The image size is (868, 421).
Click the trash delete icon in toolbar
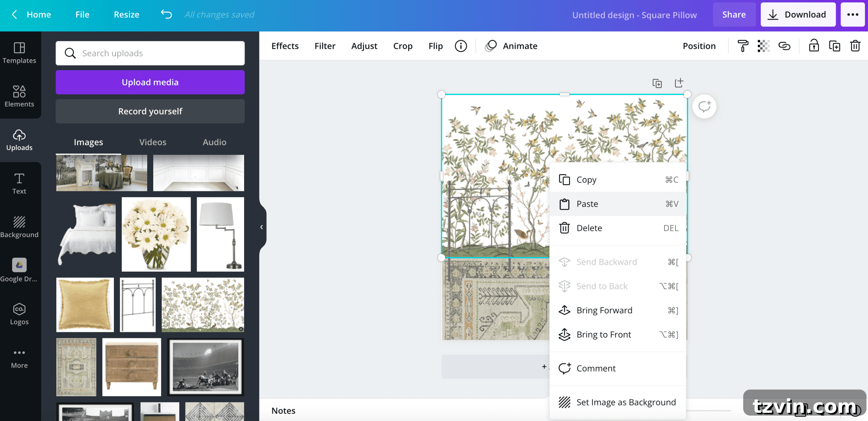tap(855, 46)
